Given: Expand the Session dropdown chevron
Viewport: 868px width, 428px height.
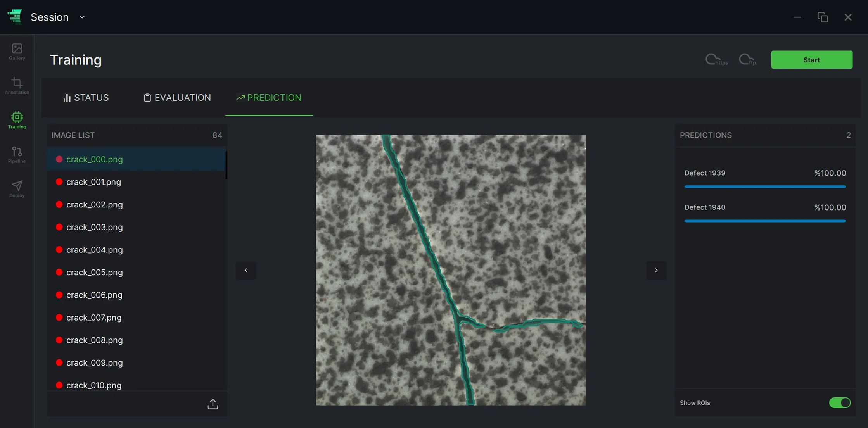Looking at the screenshot, I should coord(82,17).
